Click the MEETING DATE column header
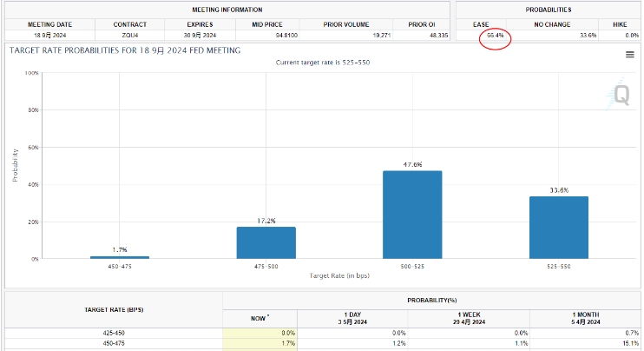 click(49, 24)
